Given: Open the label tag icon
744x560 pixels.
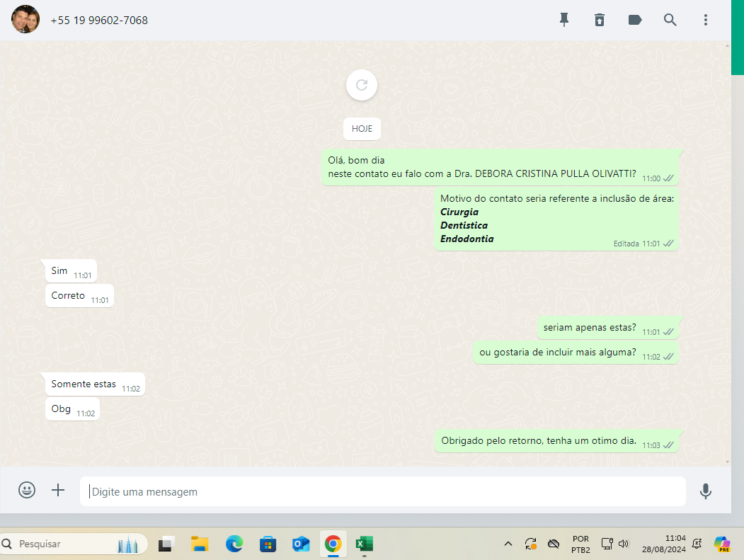Looking at the screenshot, I should pyautogui.click(x=635, y=20).
